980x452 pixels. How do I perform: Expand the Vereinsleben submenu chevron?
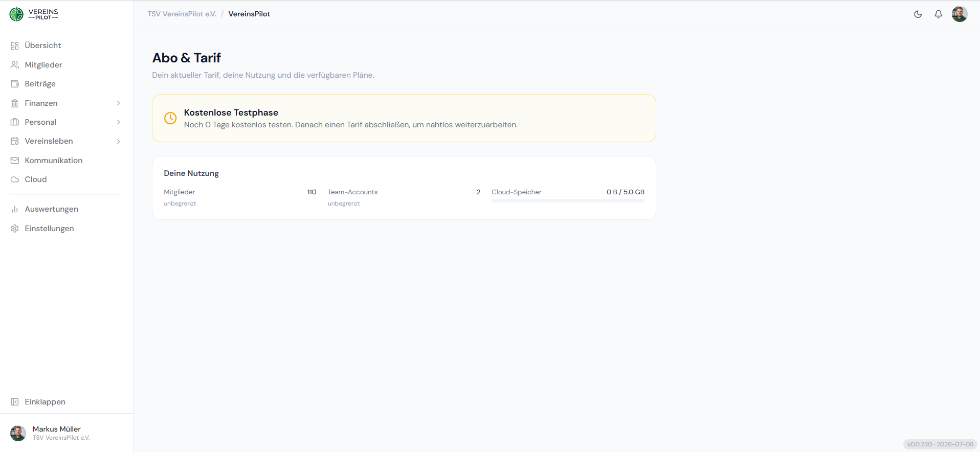coord(119,141)
